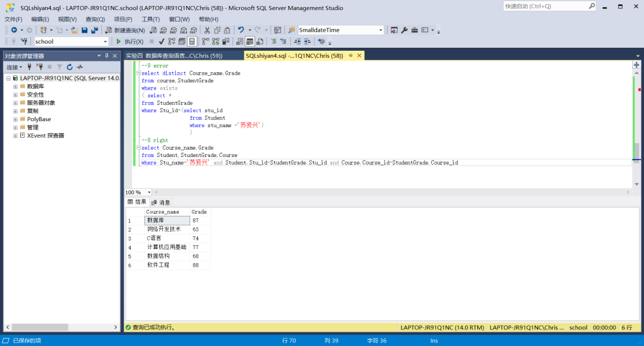
Task: Select the 结果 tab
Action: (137, 202)
